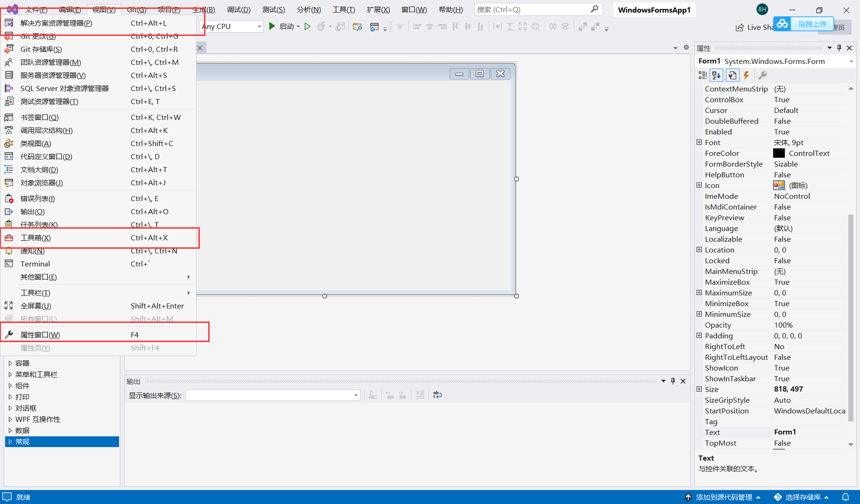Choose 全屏幕(U) in the View menu
Image resolution: width=860 pixels, height=504 pixels.
(x=98, y=306)
